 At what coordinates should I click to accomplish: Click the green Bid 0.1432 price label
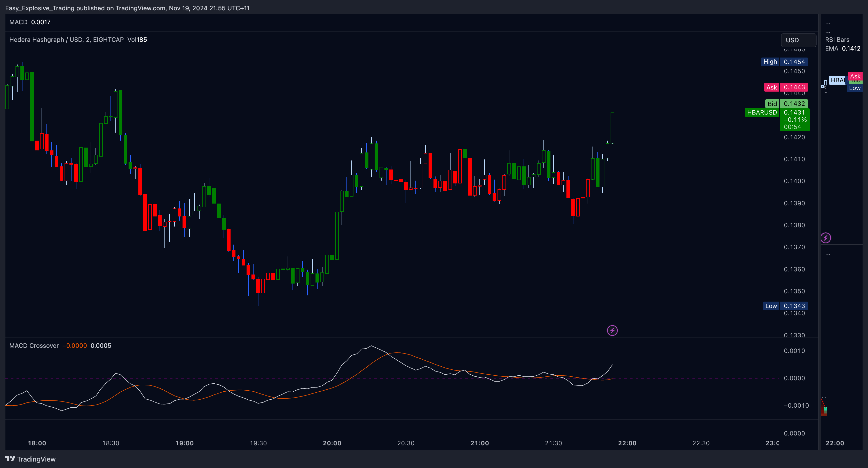786,104
